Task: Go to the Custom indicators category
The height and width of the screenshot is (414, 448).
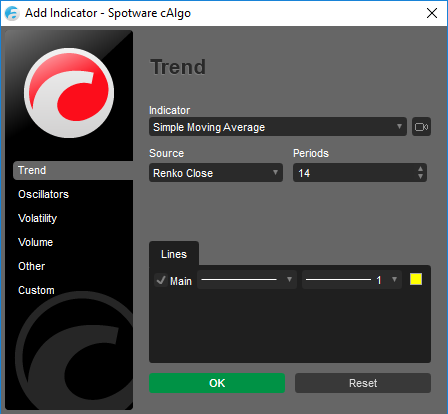Action: coord(36,290)
